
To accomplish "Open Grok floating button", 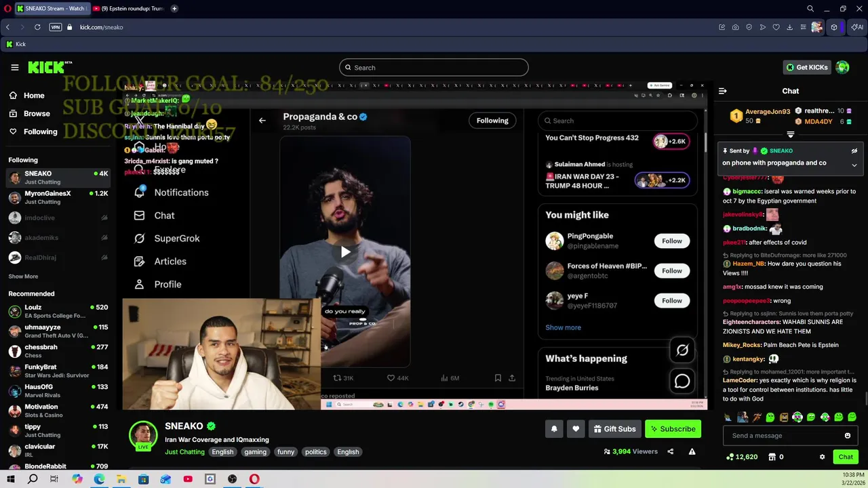I will pos(682,350).
